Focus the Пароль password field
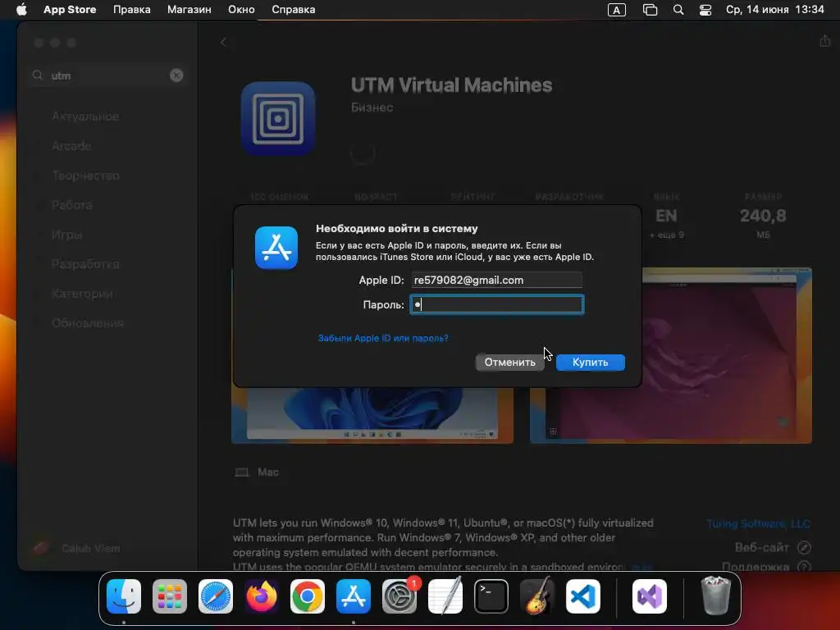The width and height of the screenshot is (840, 630). coord(496,305)
